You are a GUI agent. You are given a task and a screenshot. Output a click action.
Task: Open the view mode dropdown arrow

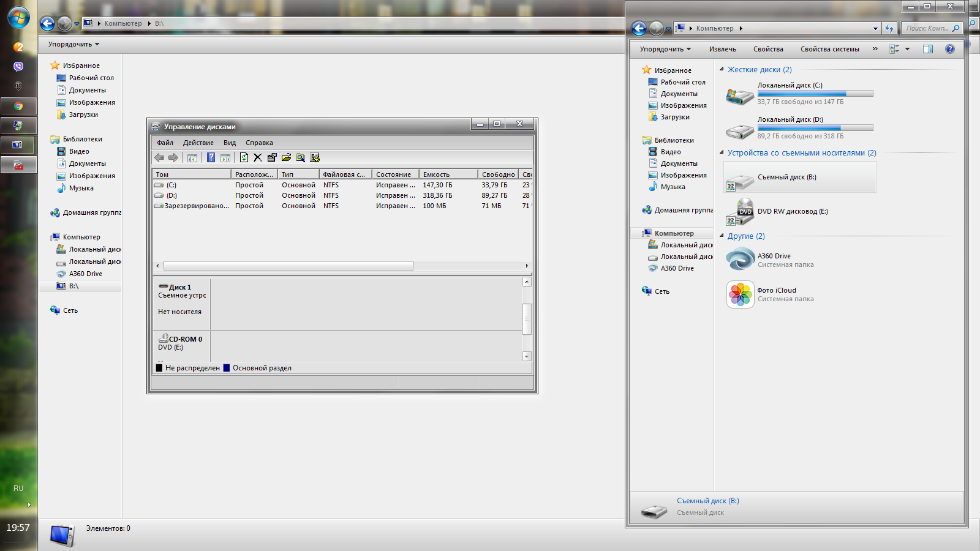908,49
